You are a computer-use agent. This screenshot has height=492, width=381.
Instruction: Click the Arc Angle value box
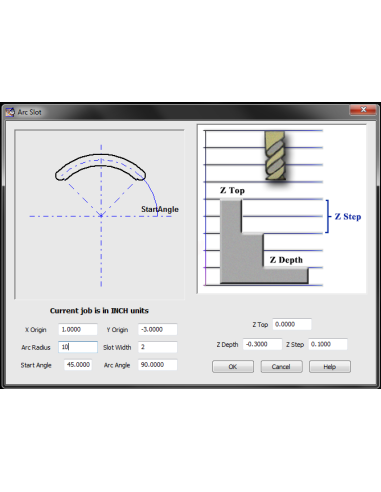coord(157,365)
